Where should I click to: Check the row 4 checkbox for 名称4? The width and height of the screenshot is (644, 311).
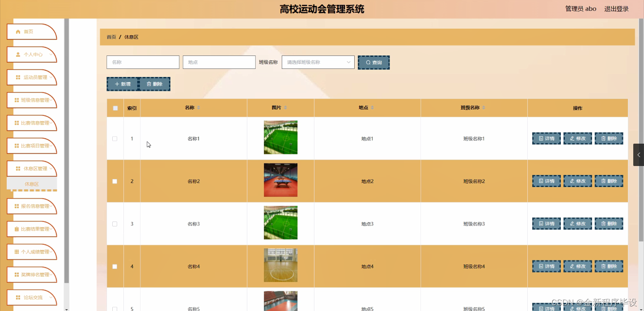(115, 267)
